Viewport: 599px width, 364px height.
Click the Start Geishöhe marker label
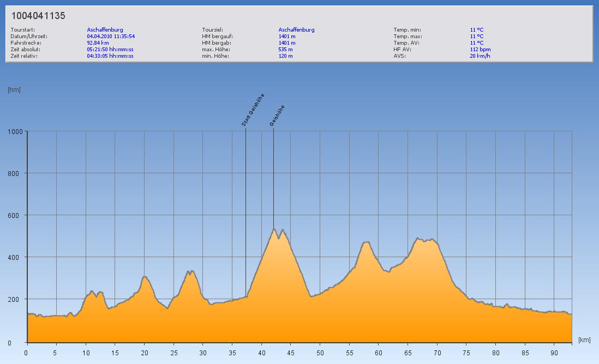252,110
